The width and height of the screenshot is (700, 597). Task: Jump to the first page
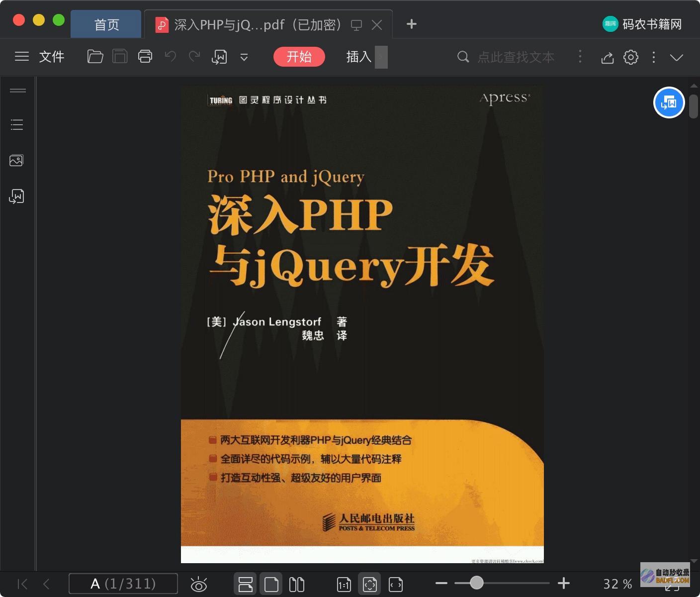(22, 584)
